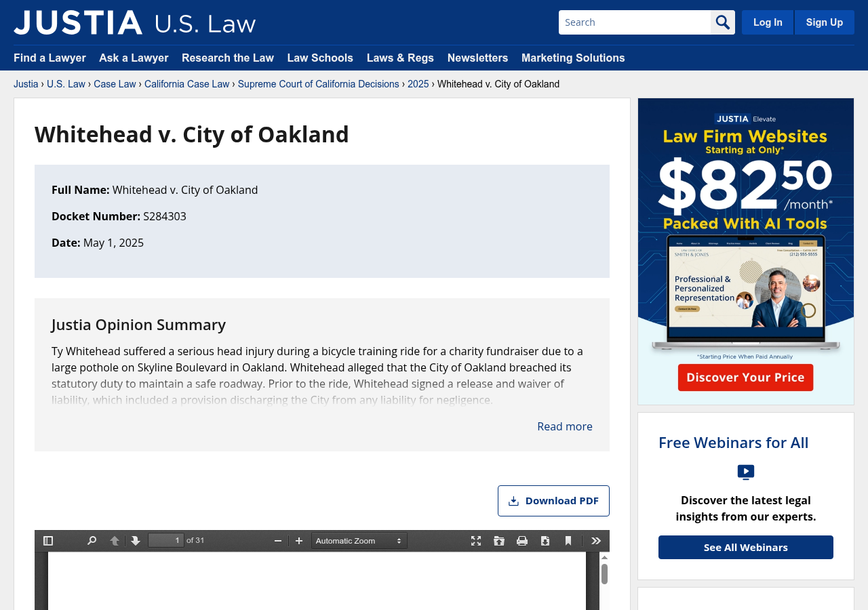Download file from PDF toolbar
This screenshot has width=868, height=610.
[x=545, y=541]
